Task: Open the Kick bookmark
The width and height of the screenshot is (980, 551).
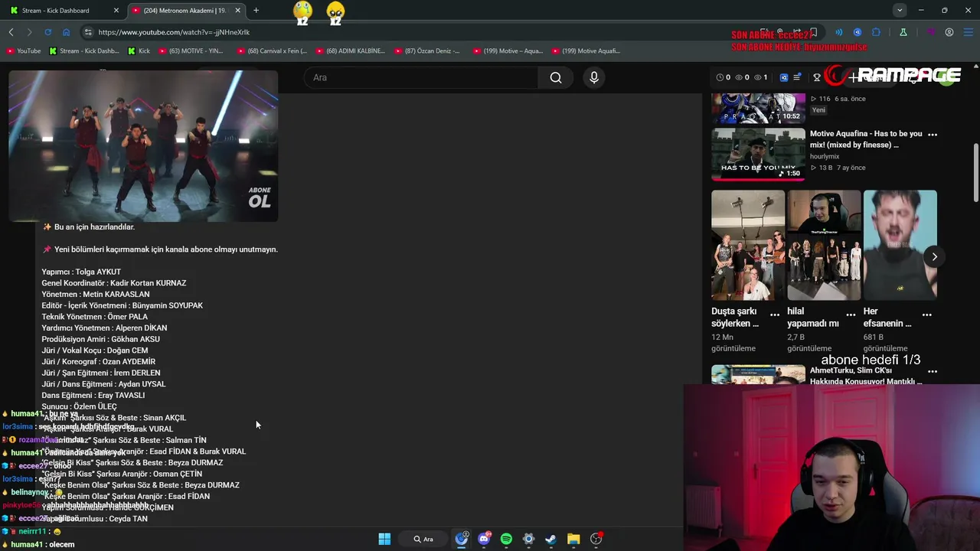Action: [139, 51]
